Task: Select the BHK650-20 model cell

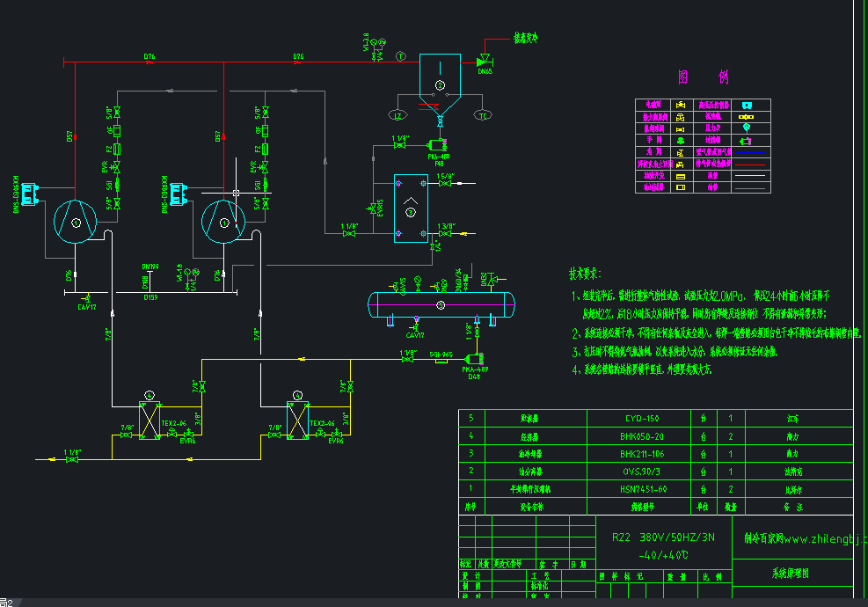Action: 642,436
